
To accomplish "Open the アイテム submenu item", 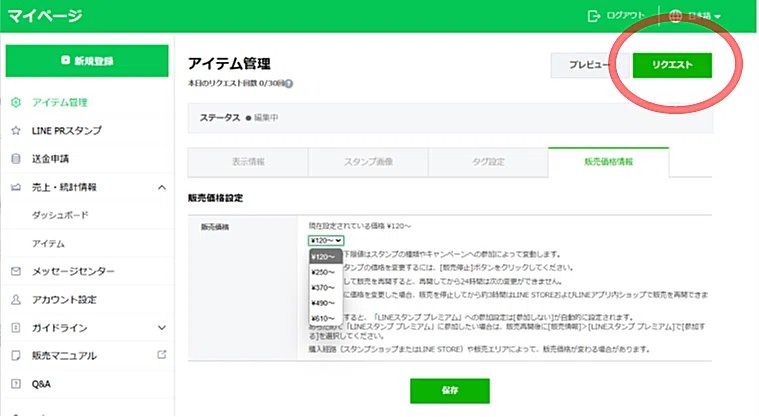I will (48, 243).
